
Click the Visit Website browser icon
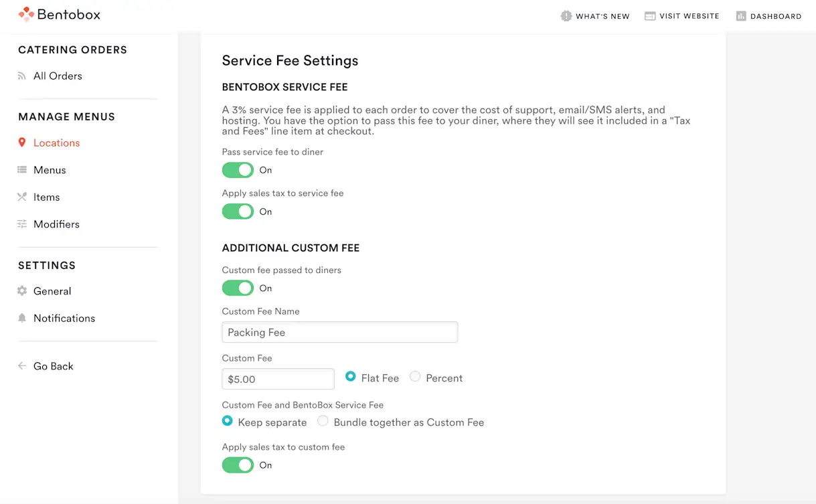[x=649, y=16]
